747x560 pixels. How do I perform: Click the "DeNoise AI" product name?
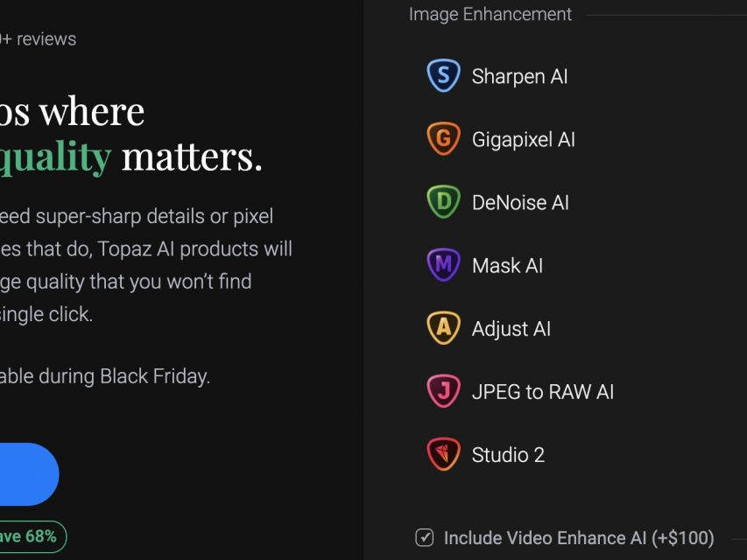(520, 202)
